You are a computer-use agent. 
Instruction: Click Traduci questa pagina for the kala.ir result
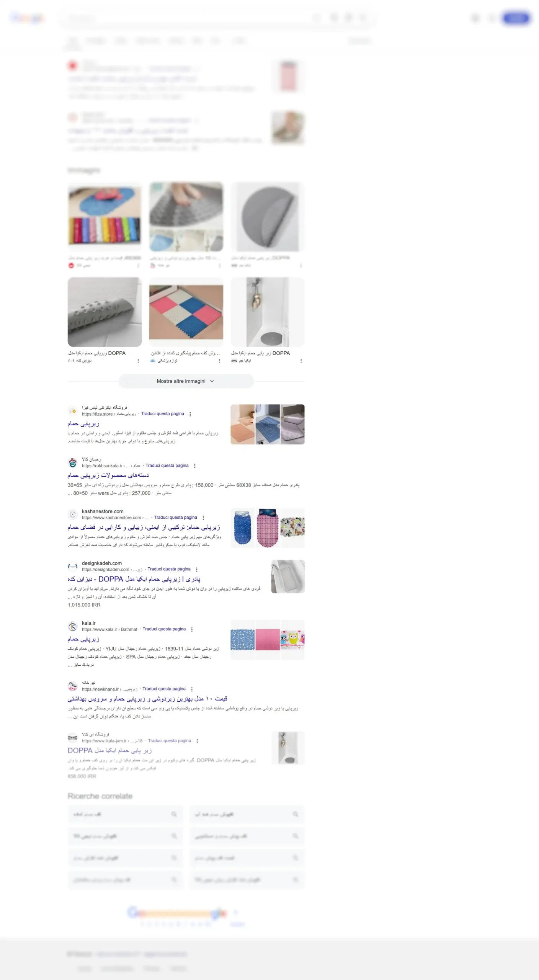pos(164,629)
